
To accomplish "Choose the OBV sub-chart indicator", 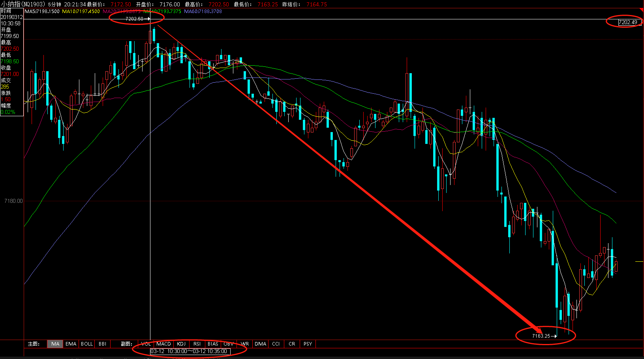I will coord(229,344).
